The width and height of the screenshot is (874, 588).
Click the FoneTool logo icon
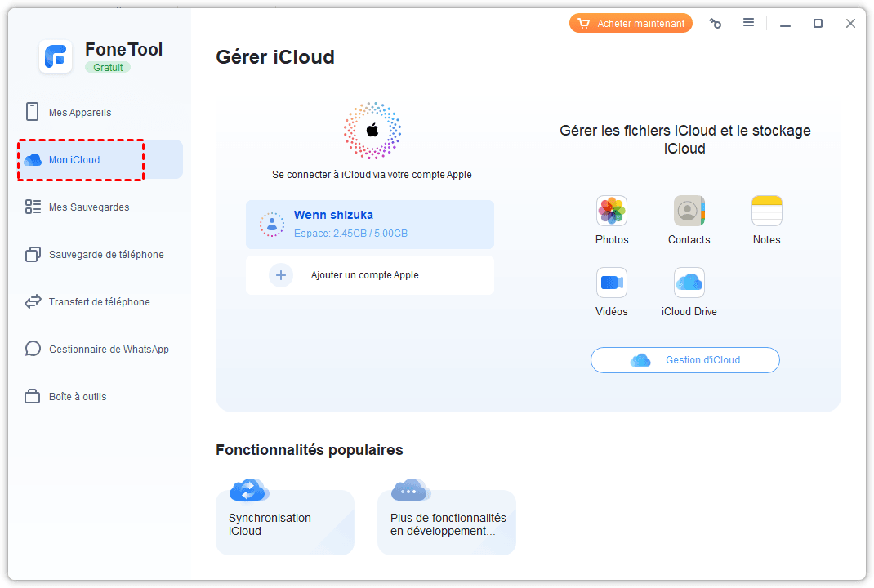click(x=56, y=56)
